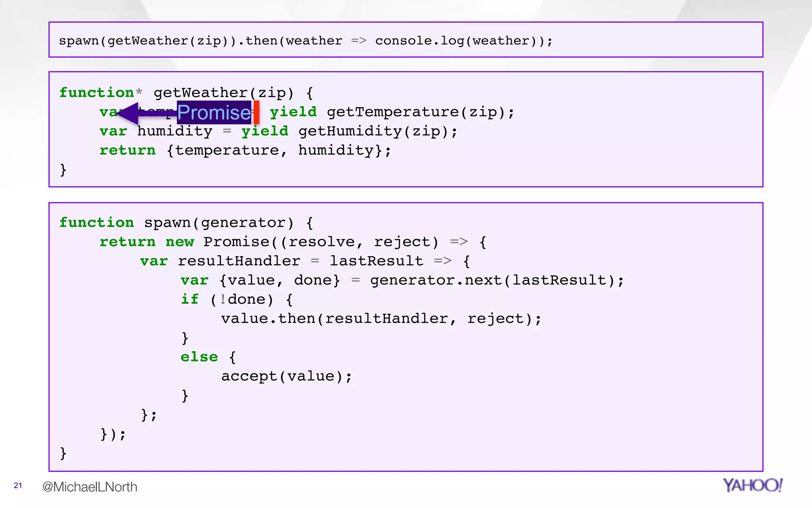Click the 'function spawn(generator) {' line
The image size is (812, 508).
(x=186, y=223)
